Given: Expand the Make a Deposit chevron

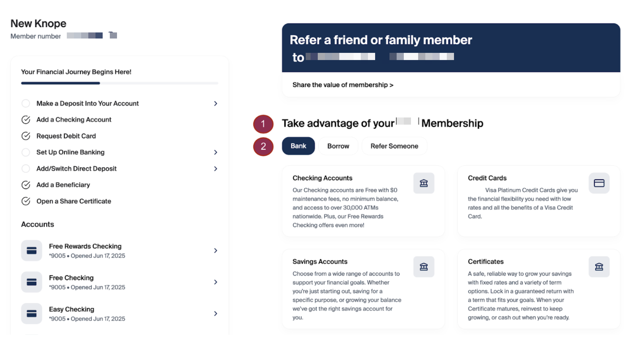Looking at the screenshot, I should tap(215, 103).
